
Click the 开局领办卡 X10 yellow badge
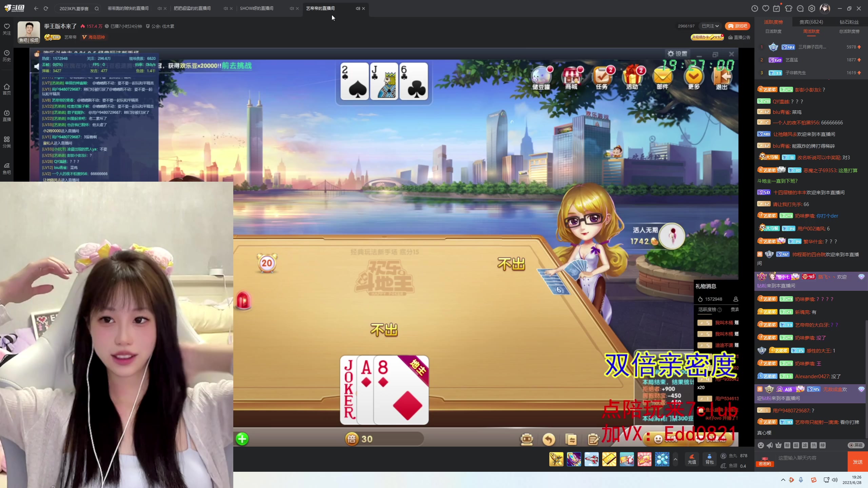707,37
